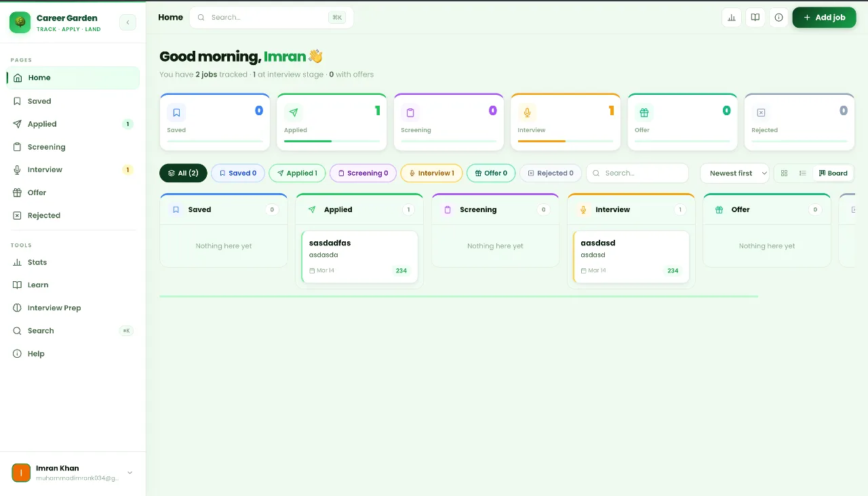Click the Add job button
The height and width of the screenshot is (496, 868).
[x=824, y=18]
